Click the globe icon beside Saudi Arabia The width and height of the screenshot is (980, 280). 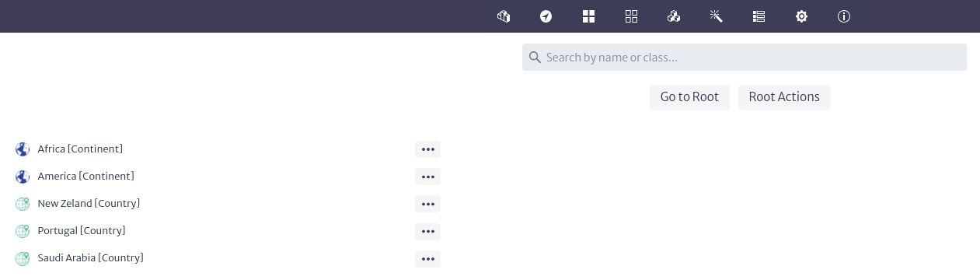[23, 258]
